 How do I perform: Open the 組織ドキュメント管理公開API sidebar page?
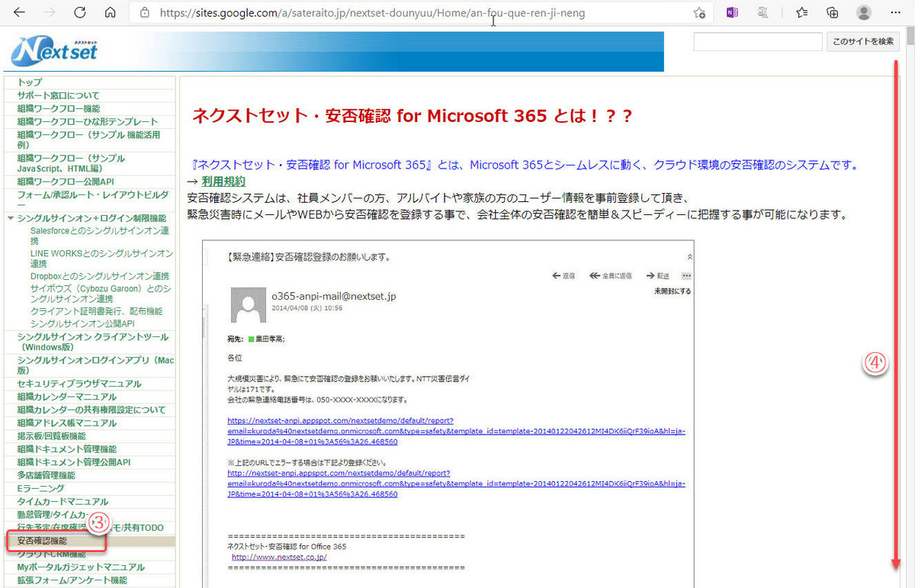[x=74, y=462]
